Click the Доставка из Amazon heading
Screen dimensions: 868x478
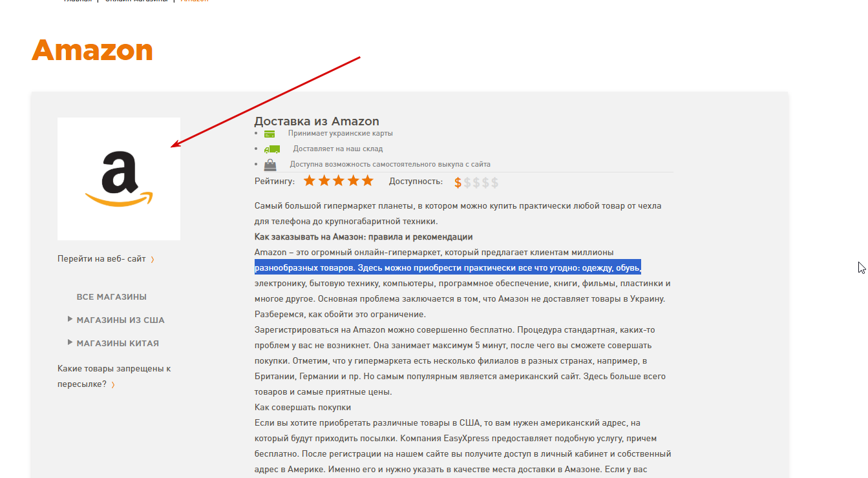317,121
